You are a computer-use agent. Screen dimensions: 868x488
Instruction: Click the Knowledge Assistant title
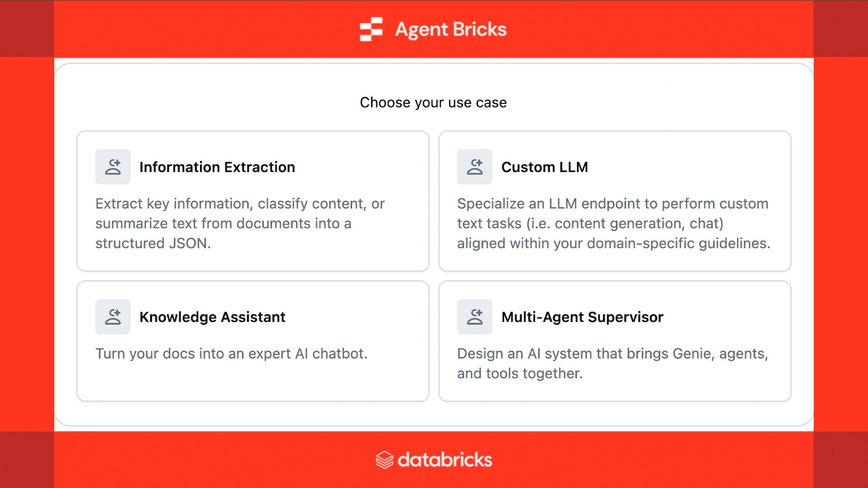tap(212, 317)
